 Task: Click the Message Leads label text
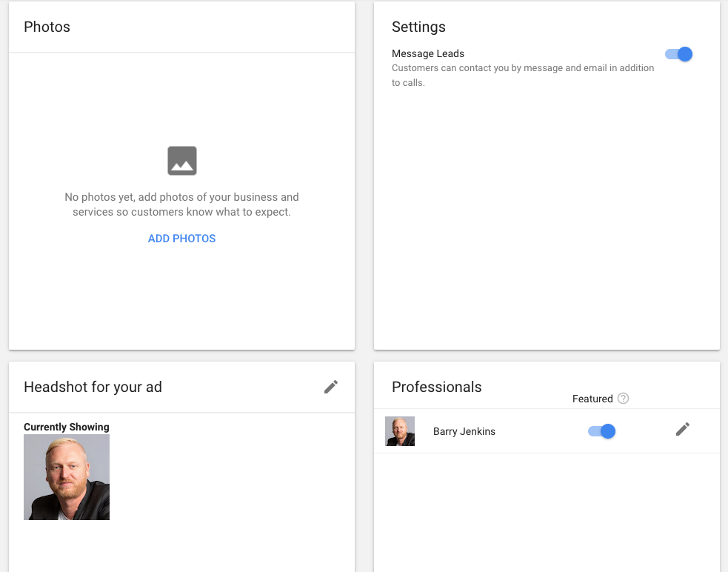click(428, 53)
